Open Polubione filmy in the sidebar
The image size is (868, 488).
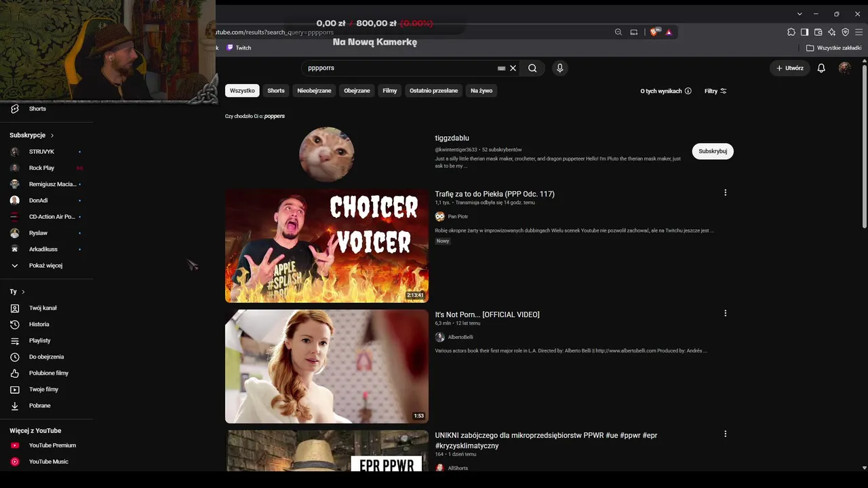click(49, 373)
